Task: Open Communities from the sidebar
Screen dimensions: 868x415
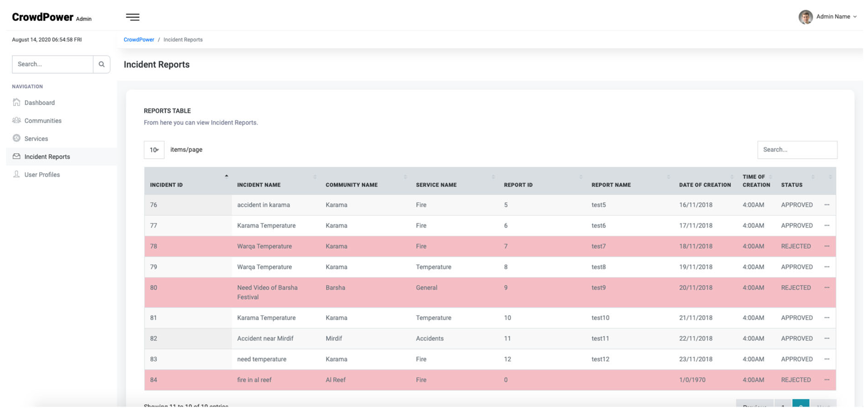Action: tap(43, 121)
